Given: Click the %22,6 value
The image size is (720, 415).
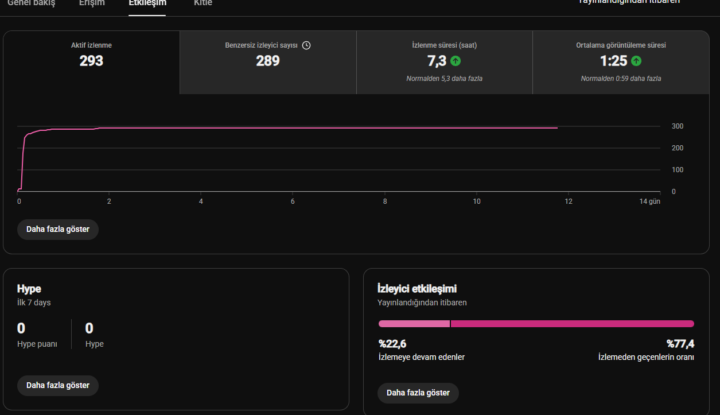Looking at the screenshot, I should click(392, 344).
